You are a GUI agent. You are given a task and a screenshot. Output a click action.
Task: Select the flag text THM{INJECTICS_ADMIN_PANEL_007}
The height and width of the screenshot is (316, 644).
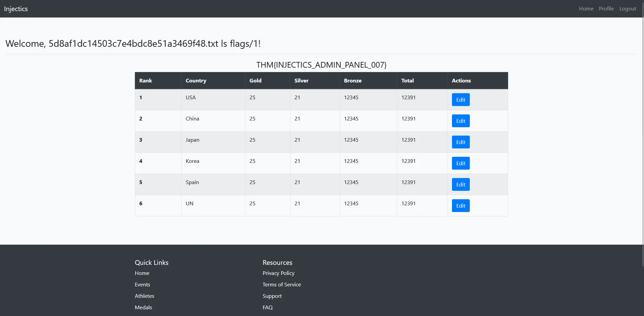click(321, 65)
